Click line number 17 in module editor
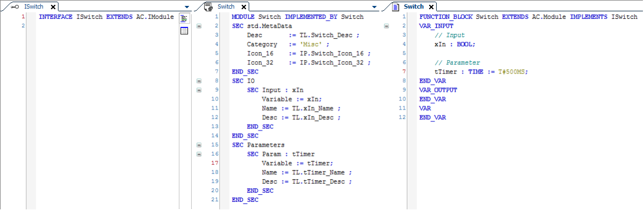Viewport: 644px width, 211px height. click(x=215, y=163)
